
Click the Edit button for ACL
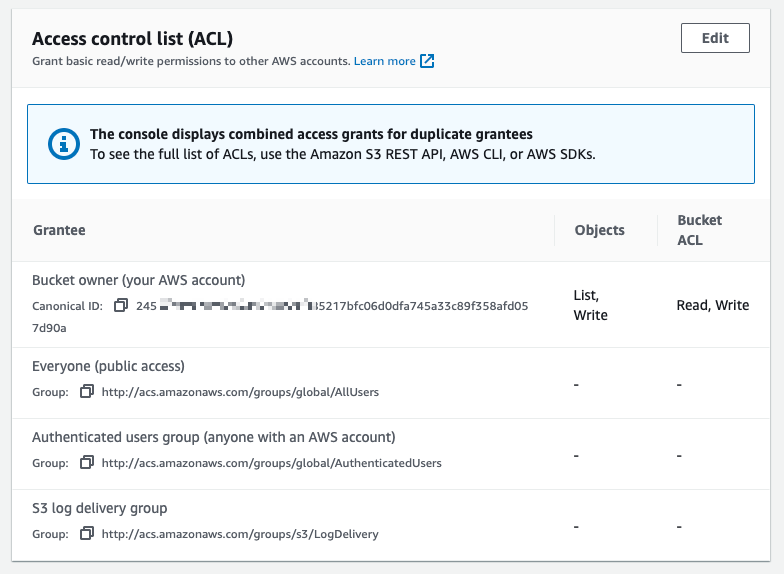coord(714,38)
